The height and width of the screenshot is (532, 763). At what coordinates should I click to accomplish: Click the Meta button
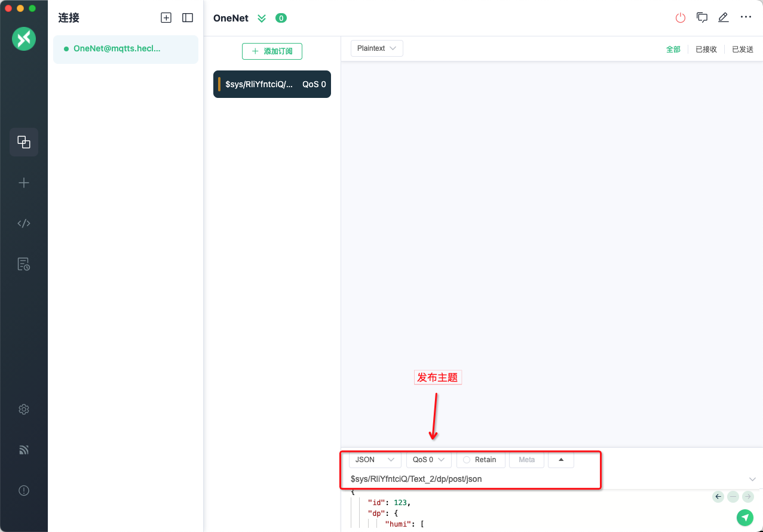526,460
